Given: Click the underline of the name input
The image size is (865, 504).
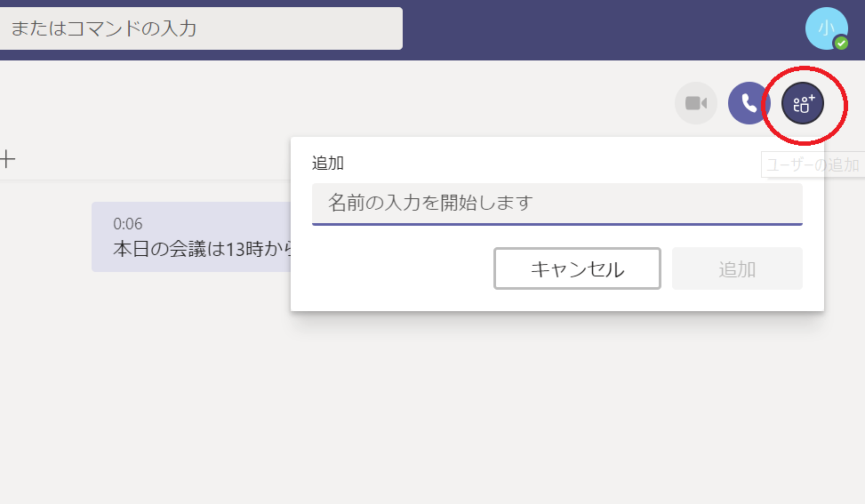Looking at the screenshot, I should click(557, 224).
